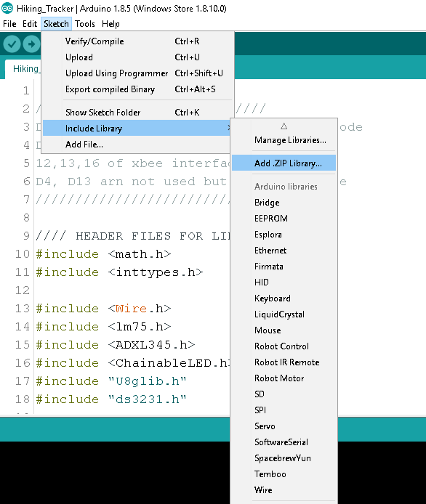This screenshot has height=504, width=426.
Task: Click the #include <Wire.h> line
Action: pos(104,309)
